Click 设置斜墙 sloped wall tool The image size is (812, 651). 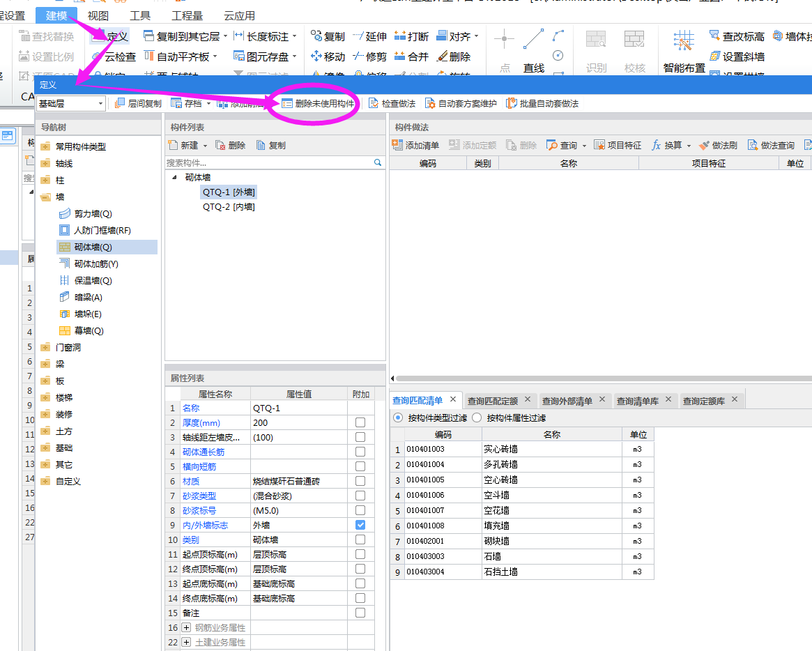click(737, 56)
